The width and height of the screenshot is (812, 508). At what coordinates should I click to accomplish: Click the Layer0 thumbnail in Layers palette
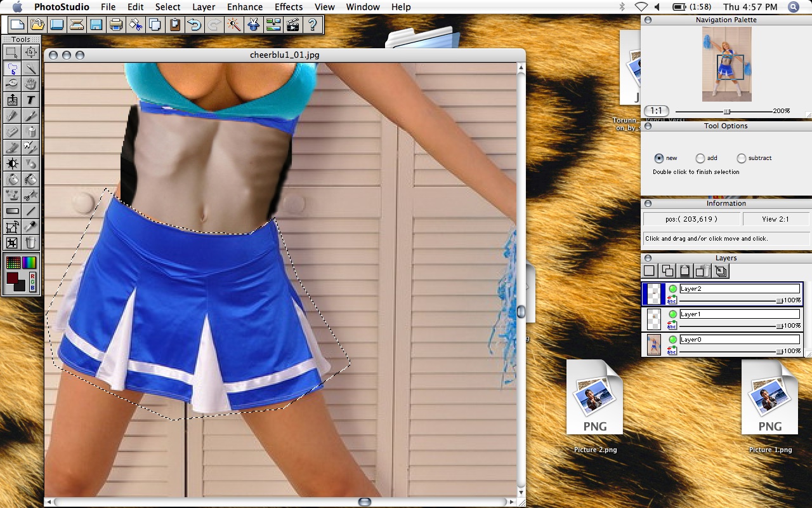(653, 345)
